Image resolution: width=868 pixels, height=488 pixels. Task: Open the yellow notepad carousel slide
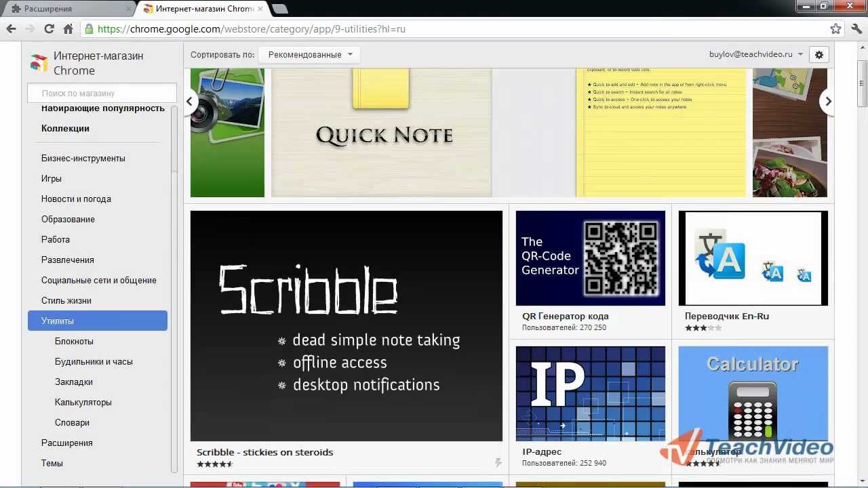point(660,132)
